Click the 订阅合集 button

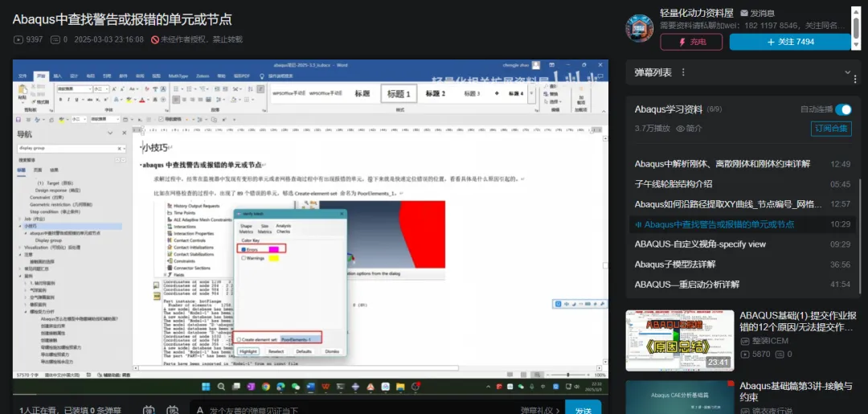(x=831, y=129)
